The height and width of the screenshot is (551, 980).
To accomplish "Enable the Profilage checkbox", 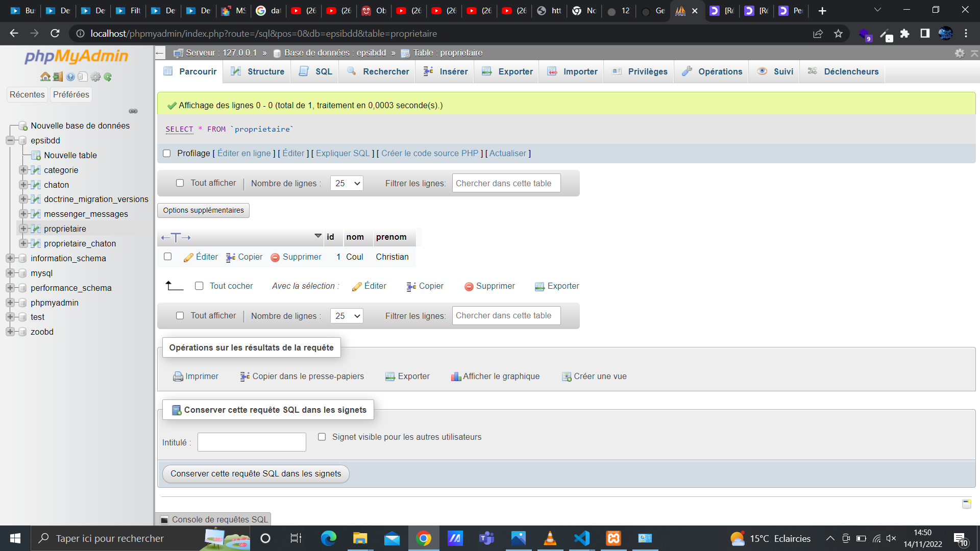I will click(x=166, y=153).
